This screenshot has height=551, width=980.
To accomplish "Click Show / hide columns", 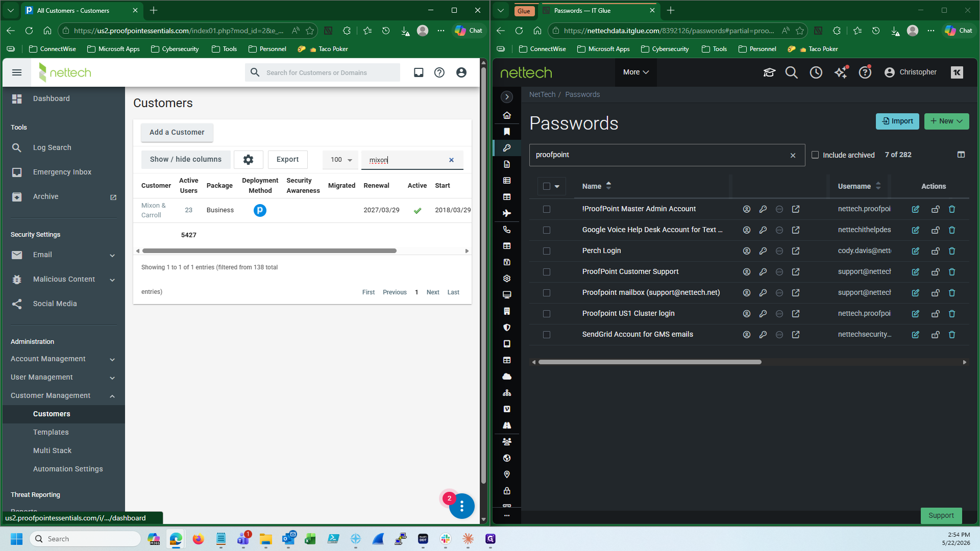I will [186, 160].
